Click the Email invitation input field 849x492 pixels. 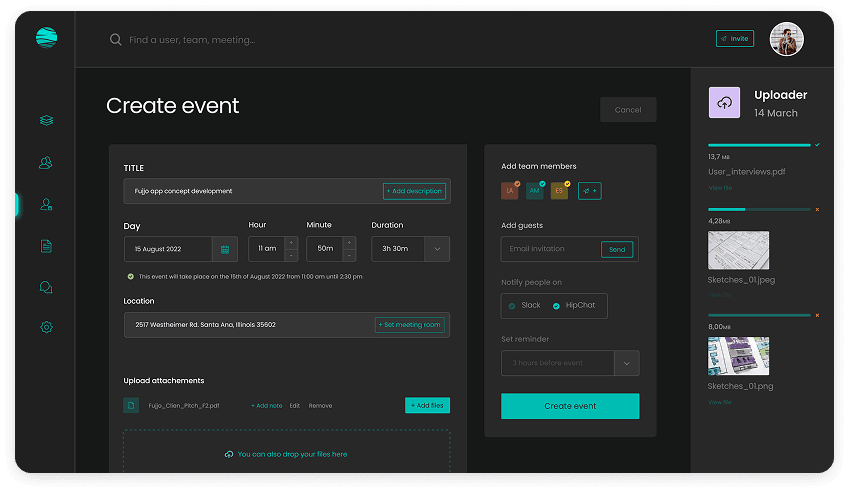[x=550, y=249]
